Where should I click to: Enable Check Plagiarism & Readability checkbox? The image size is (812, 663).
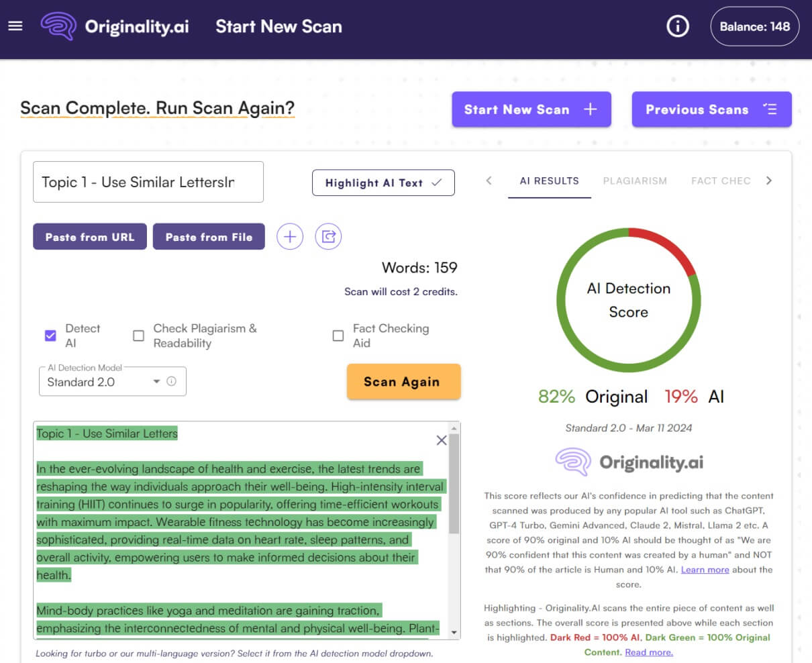click(x=138, y=336)
